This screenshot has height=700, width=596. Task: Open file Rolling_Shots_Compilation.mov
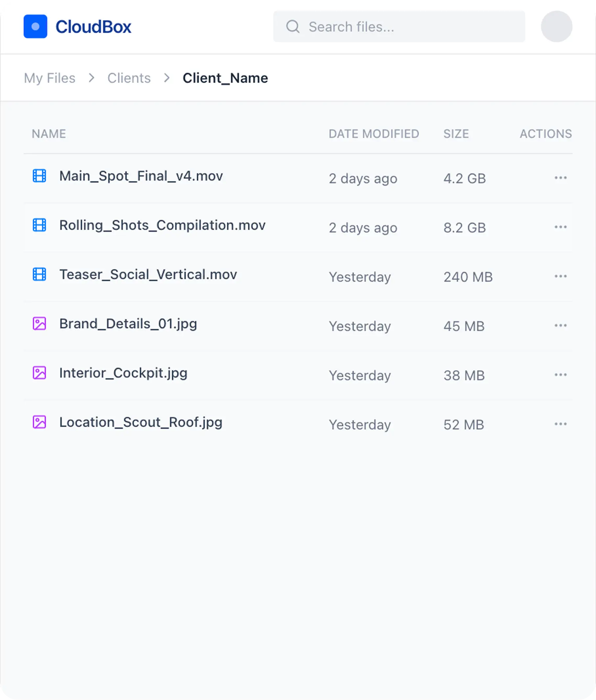tap(162, 225)
